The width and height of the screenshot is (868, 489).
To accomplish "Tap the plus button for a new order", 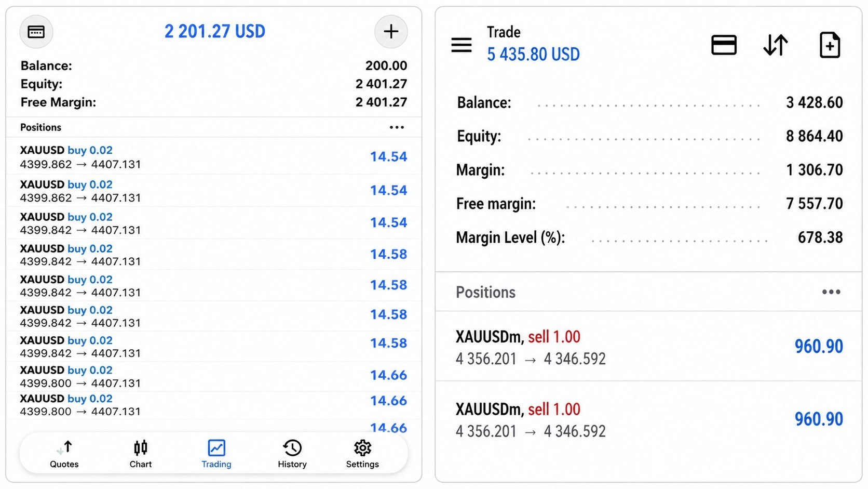I will tap(391, 32).
